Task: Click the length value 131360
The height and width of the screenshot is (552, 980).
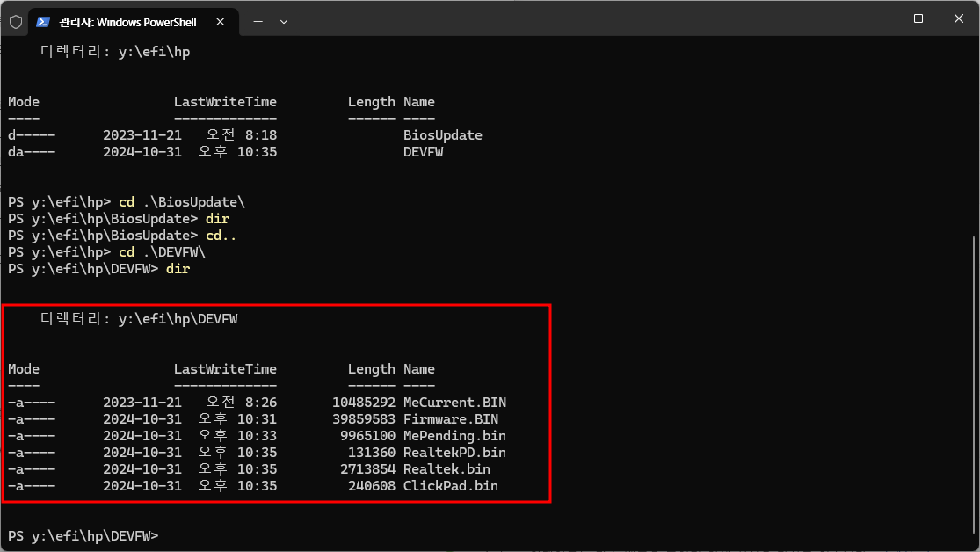Action: 371,453
